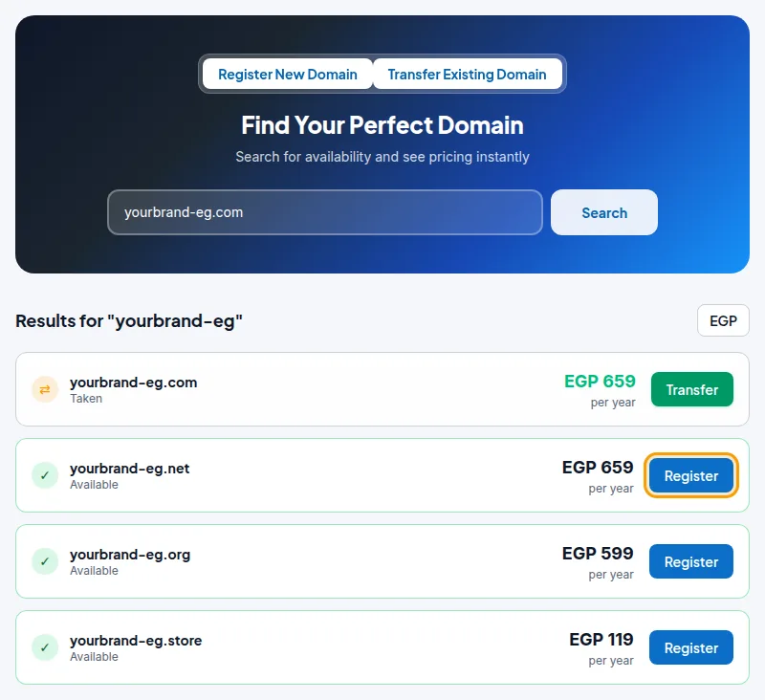Select the yourbrand-eg.net domain name text
The image size is (765, 700).
pos(130,469)
